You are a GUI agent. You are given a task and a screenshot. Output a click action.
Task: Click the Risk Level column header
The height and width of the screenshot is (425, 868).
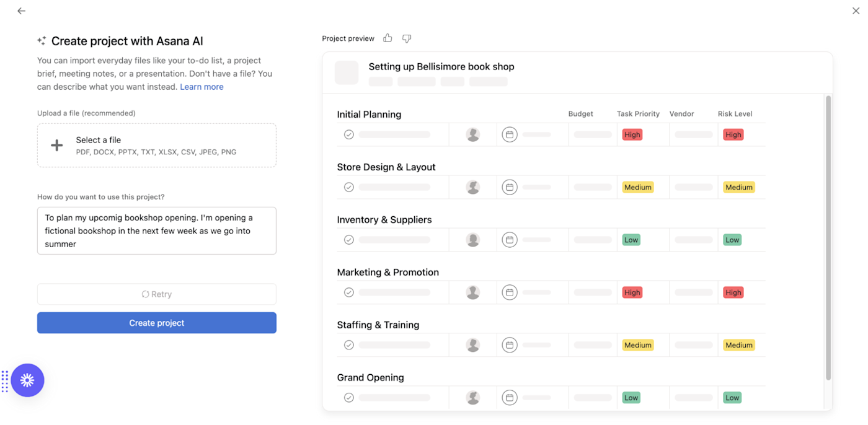tap(735, 114)
